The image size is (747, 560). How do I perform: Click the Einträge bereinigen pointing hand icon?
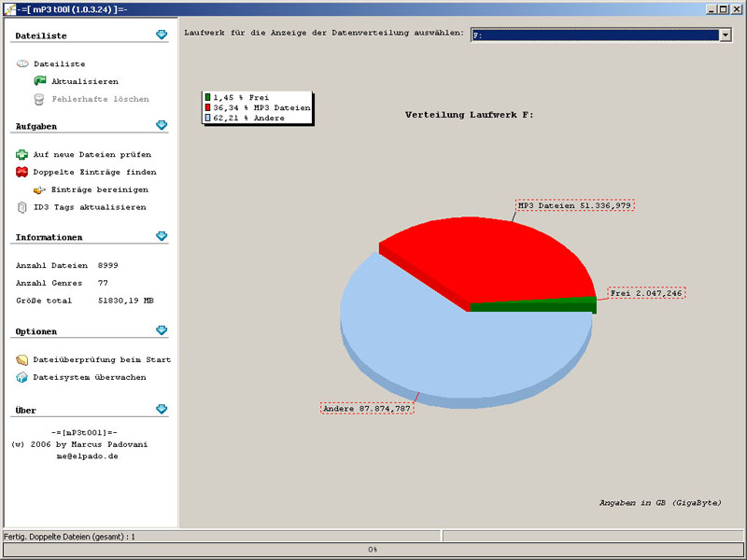[x=39, y=190]
